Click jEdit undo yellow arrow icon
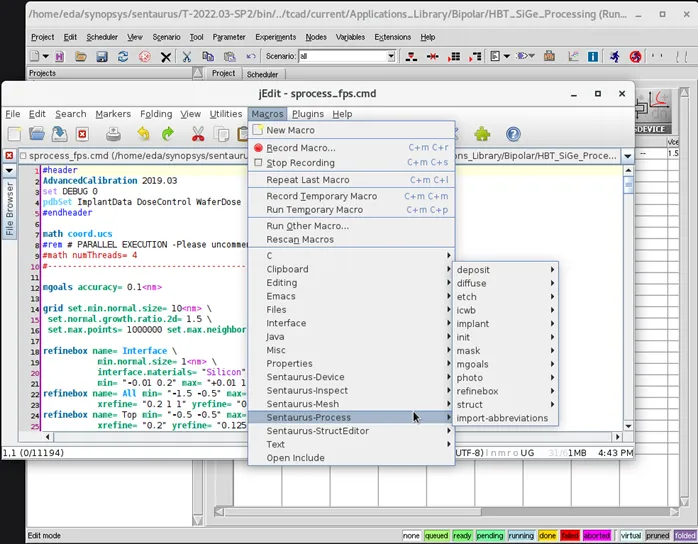The height and width of the screenshot is (544, 698). point(143,134)
